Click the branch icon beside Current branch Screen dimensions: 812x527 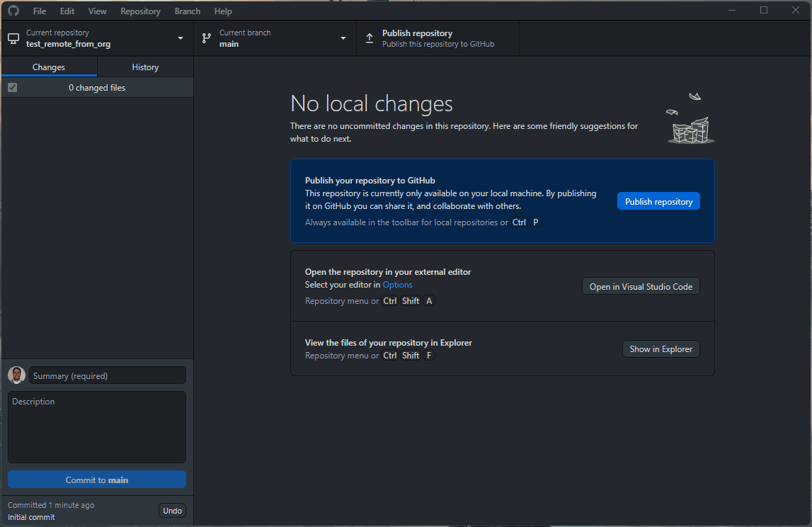pos(207,38)
